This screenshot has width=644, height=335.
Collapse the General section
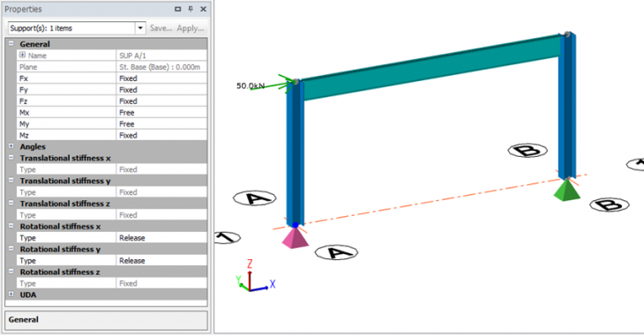point(11,43)
